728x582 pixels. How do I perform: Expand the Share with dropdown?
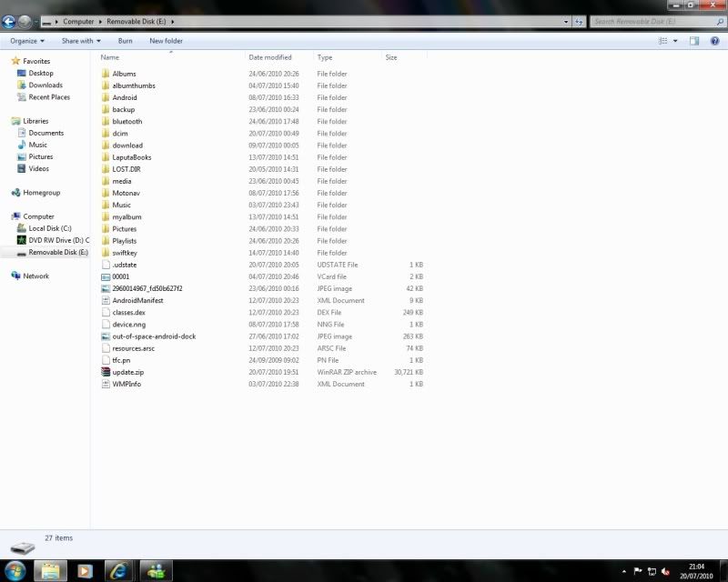coord(80,41)
